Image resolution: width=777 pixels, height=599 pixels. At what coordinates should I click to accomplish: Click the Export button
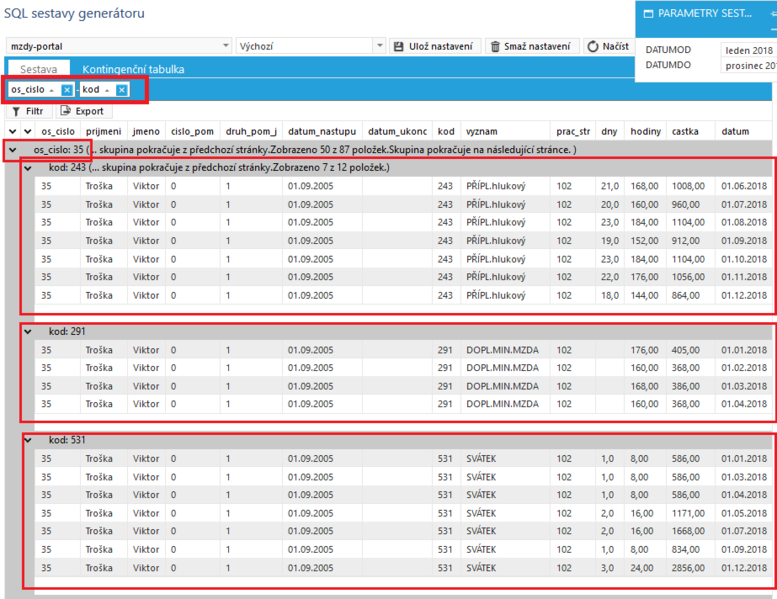coord(83,111)
